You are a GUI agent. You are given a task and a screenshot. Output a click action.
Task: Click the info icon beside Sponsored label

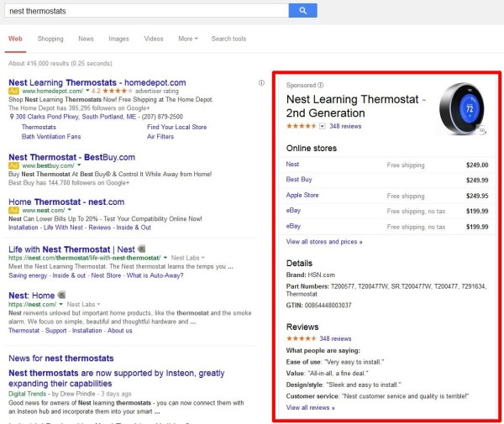click(321, 86)
